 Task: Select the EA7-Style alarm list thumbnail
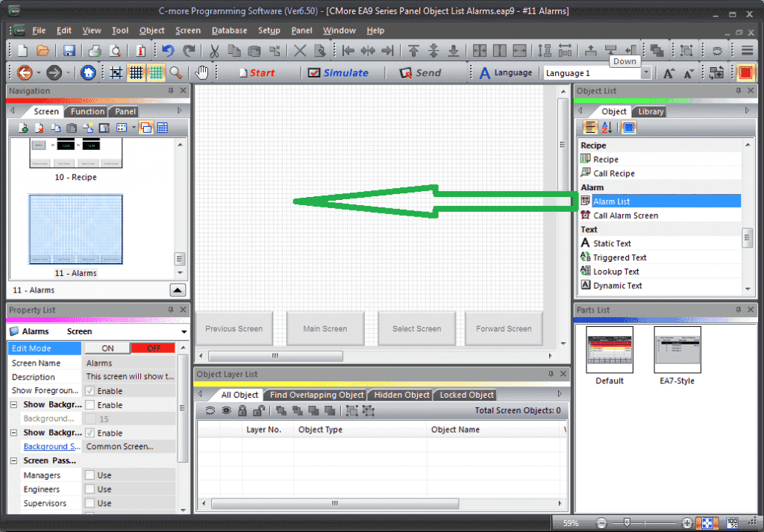coord(677,349)
